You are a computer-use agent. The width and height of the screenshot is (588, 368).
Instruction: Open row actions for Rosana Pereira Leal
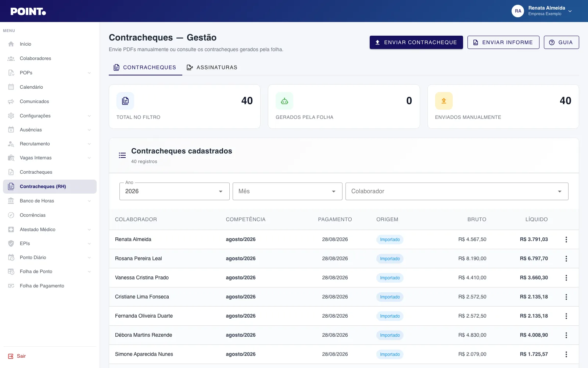pyautogui.click(x=566, y=259)
